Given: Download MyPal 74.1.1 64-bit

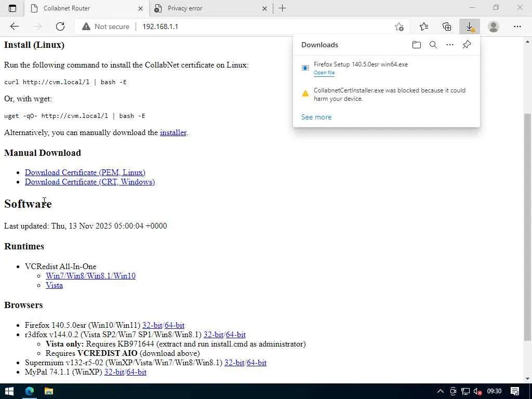Looking at the screenshot, I should point(137,372).
